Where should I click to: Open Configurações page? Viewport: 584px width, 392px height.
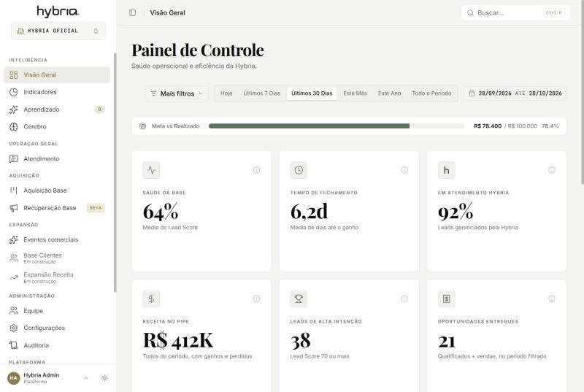[x=57, y=328]
